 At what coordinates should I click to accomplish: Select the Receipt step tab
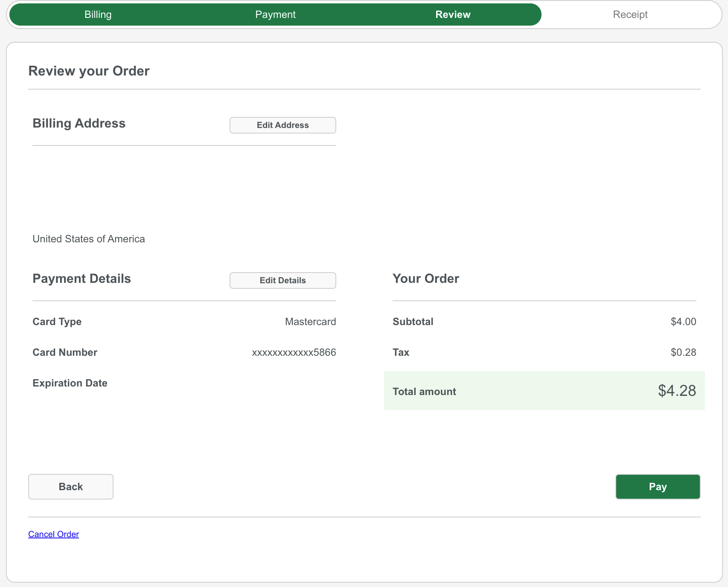[630, 14]
